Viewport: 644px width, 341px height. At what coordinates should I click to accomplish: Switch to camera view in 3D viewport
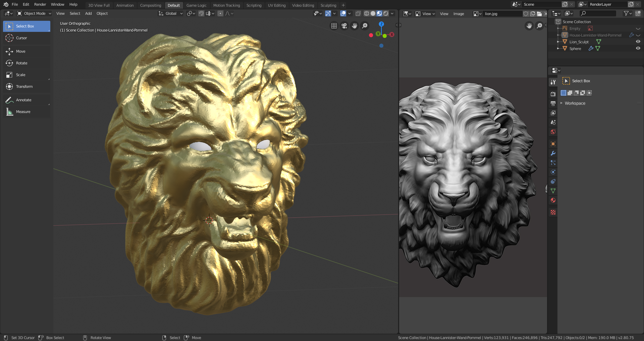pyautogui.click(x=344, y=26)
